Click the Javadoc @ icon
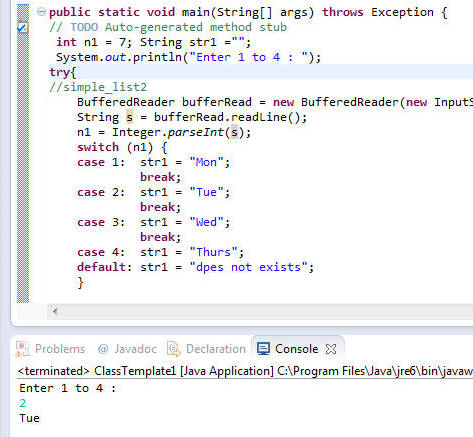 (103, 349)
